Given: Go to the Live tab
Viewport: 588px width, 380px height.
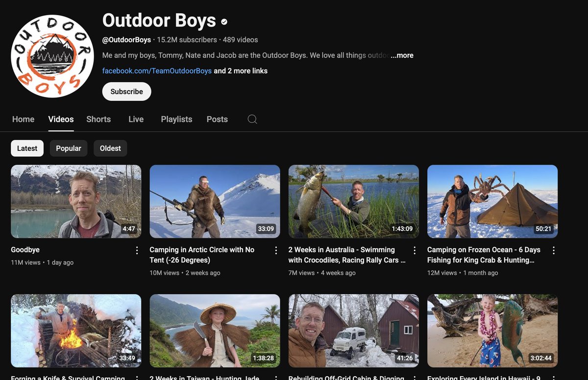Looking at the screenshot, I should point(136,119).
